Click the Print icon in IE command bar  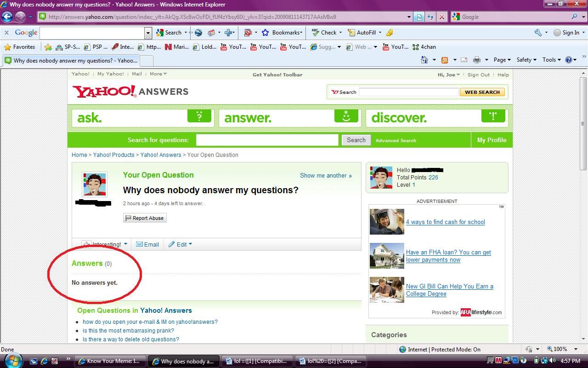tap(476, 60)
